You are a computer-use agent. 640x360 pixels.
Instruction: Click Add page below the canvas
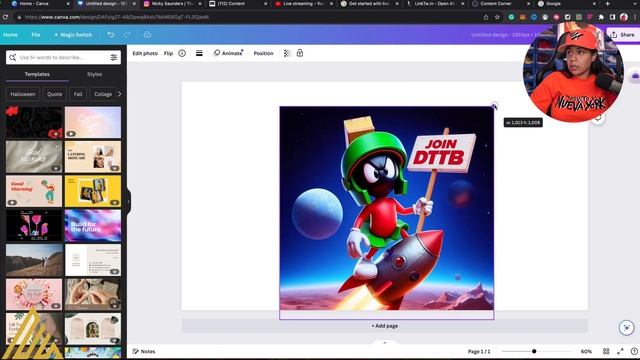(x=384, y=326)
